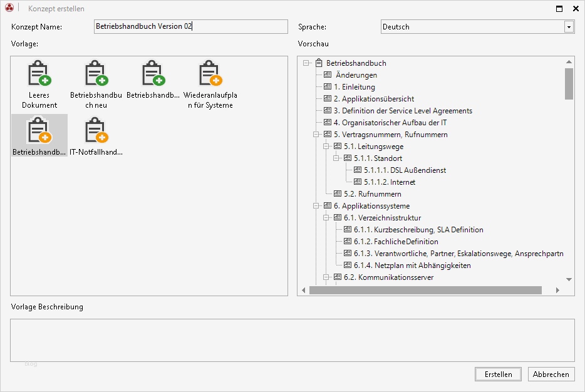Maximize the Konzept erstellen dialog
585x392 pixels.
pyautogui.click(x=559, y=9)
